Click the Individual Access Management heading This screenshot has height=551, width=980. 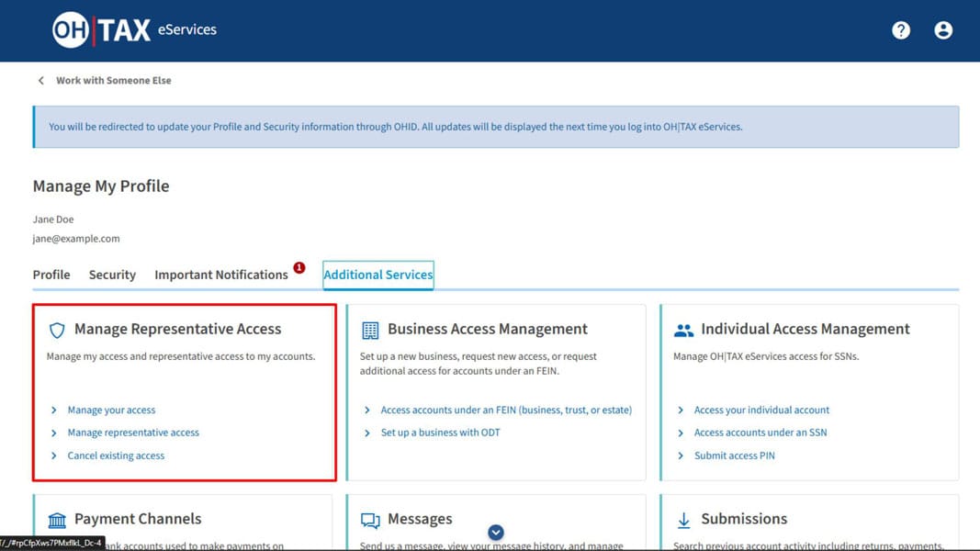coord(805,330)
